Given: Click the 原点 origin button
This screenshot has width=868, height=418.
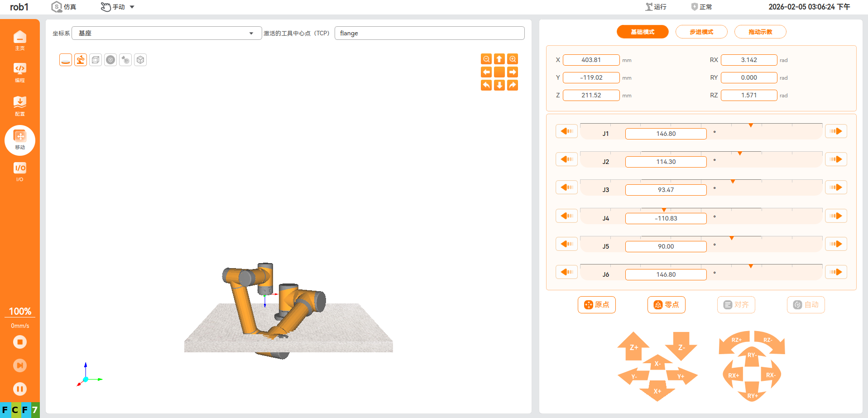Looking at the screenshot, I should pyautogui.click(x=596, y=305).
